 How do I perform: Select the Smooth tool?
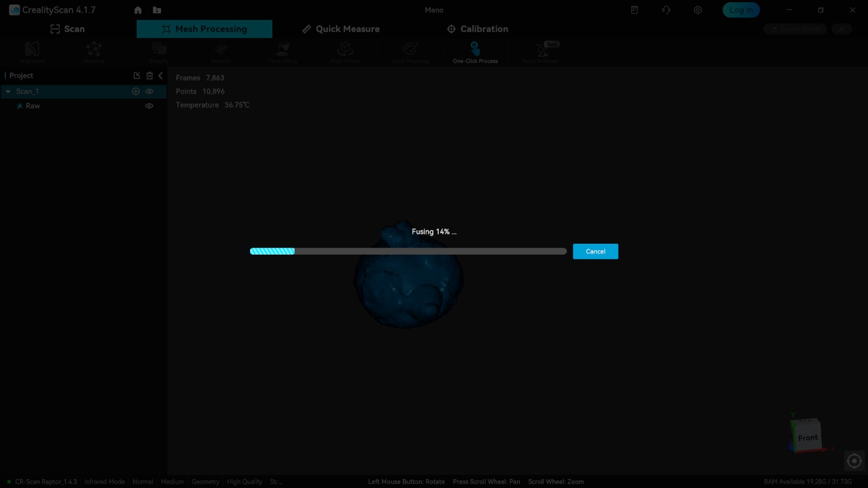(221, 53)
